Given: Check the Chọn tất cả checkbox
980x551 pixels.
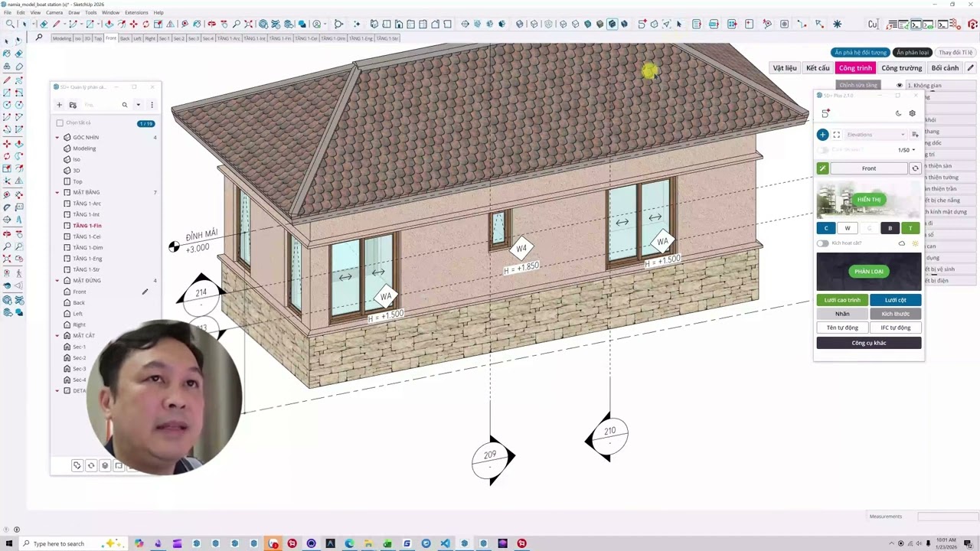Looking at the screenshot, I should 60,122.
